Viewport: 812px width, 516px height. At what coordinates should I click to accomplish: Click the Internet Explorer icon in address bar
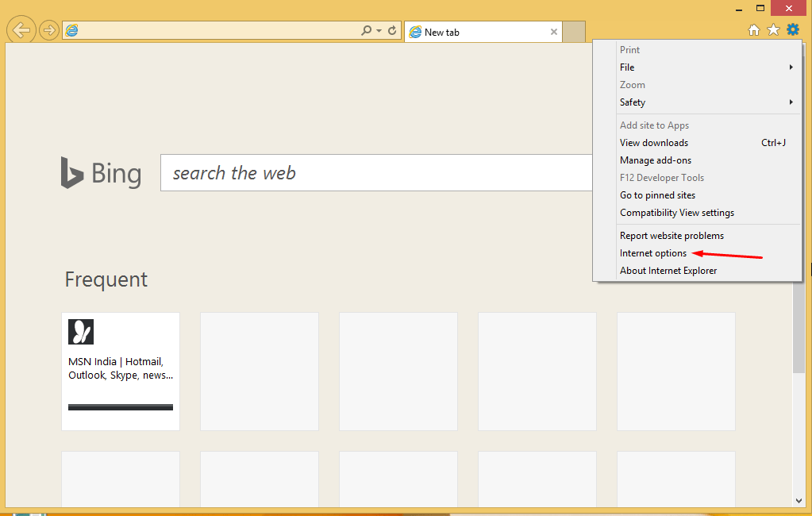click(72, 31)
